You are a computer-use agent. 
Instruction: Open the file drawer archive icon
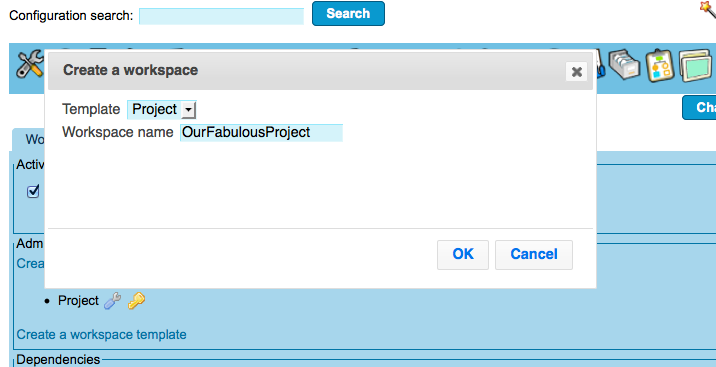point(624,64)
